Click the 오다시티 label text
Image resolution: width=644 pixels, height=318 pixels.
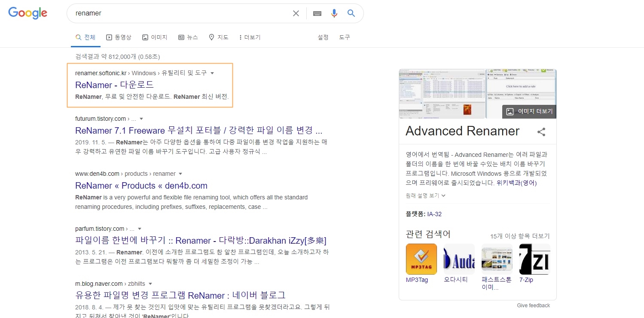pyautogui.click(x=456, y=280)
